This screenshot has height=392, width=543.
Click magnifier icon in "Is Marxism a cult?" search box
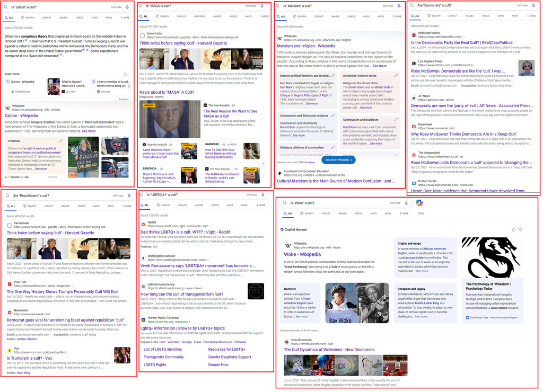(278, 6)
